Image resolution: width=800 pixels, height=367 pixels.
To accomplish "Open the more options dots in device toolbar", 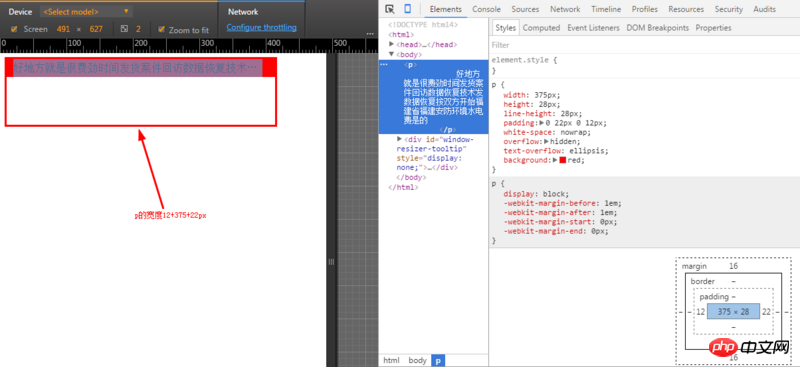I will [370, 34].
